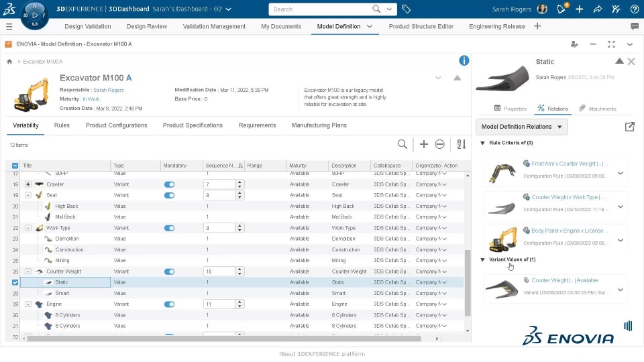Switch to Properties tab in side panel
The height and width of the screenshot is (362, 644).
pyautogui.click(x=510, y=109)
